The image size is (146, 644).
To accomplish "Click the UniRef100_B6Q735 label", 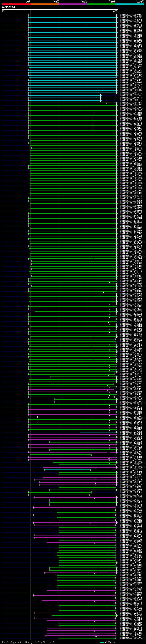I will pyautogui.click(x=131, y=321).
